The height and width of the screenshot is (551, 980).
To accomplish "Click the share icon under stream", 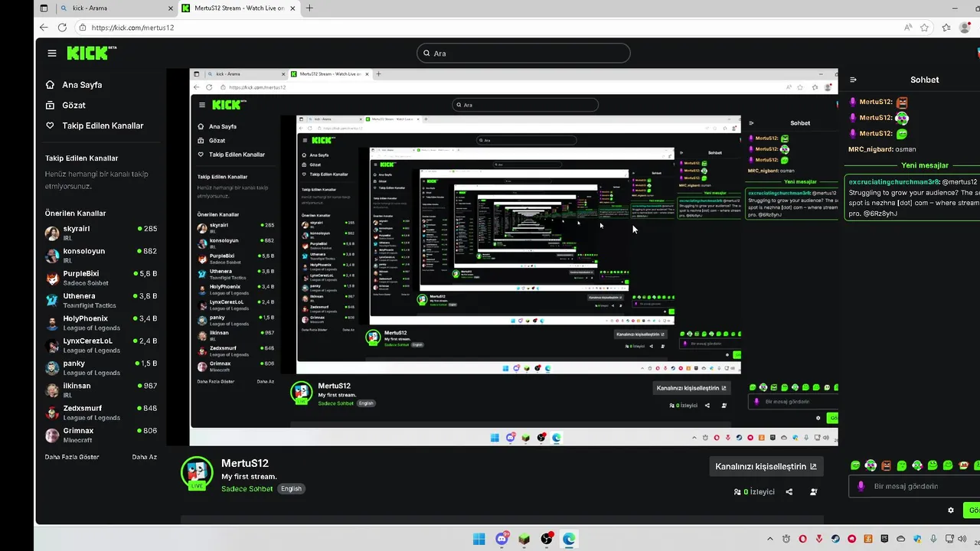I will 789,492.
